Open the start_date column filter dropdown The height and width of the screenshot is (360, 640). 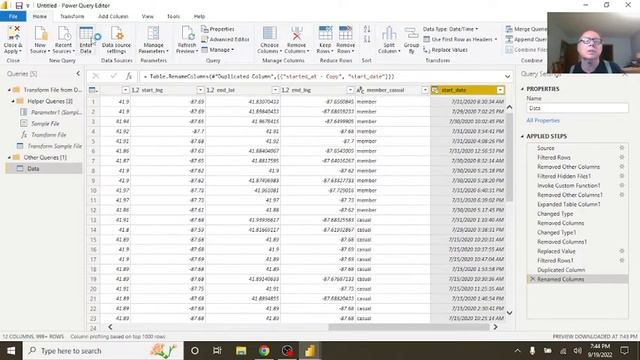pyautogui.click(x=500, y=90)
